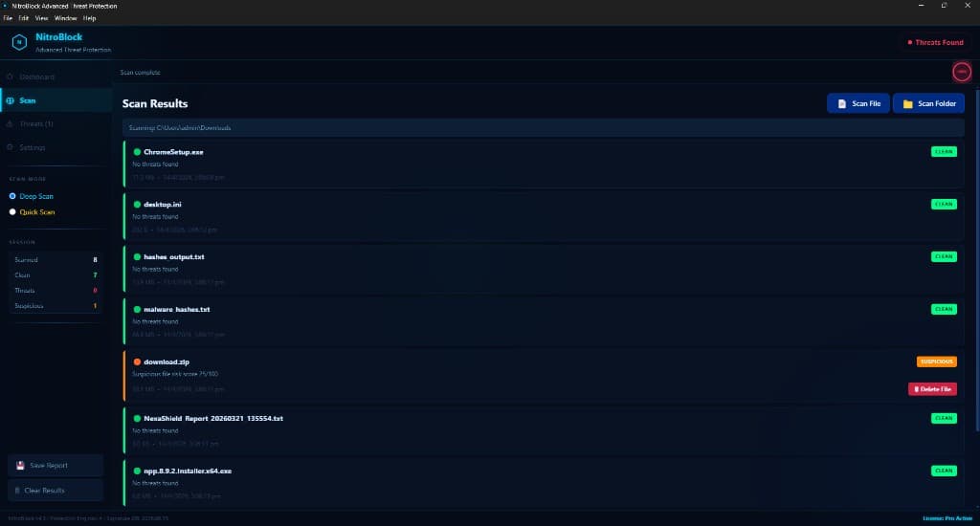Open the File menu
Viewport: 980px width, 526px height.
tap(8, 18)
